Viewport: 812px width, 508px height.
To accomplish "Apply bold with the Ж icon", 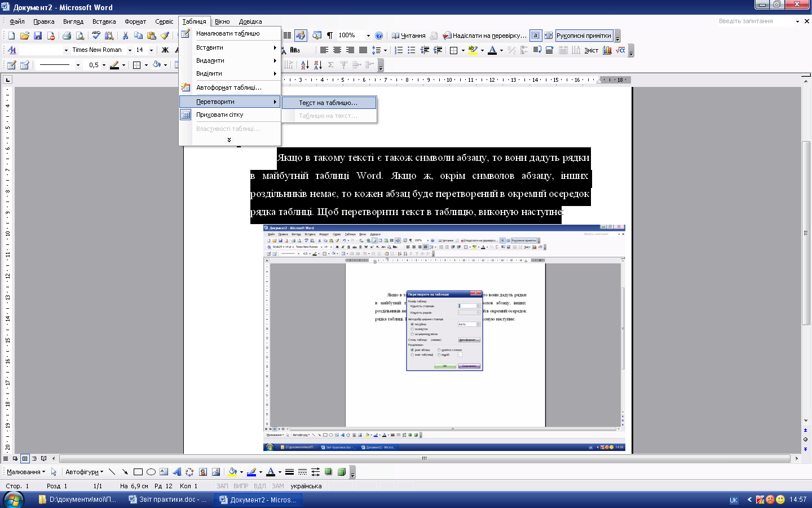I will tap(165, 50).
